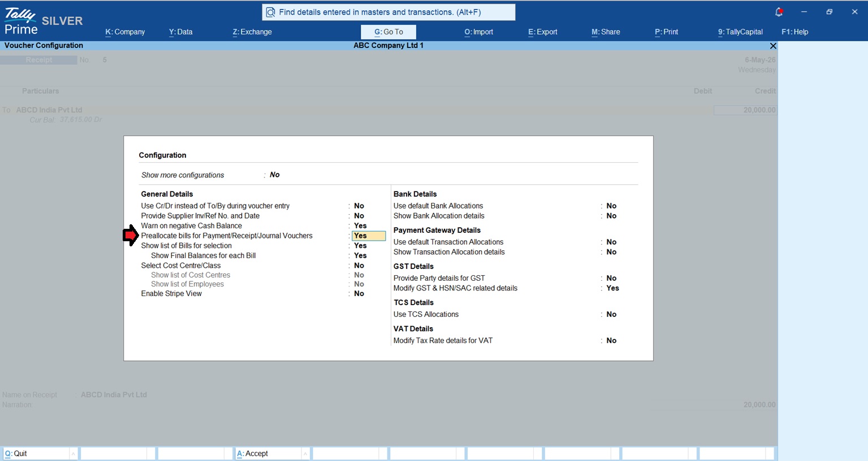
Task: Click ABCD India Pvt Ltd ledger in voucher
Action: tap(49, 110)
